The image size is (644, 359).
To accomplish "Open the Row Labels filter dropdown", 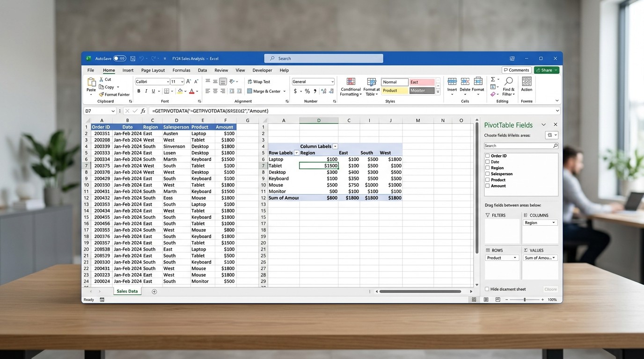I will 296,153.
